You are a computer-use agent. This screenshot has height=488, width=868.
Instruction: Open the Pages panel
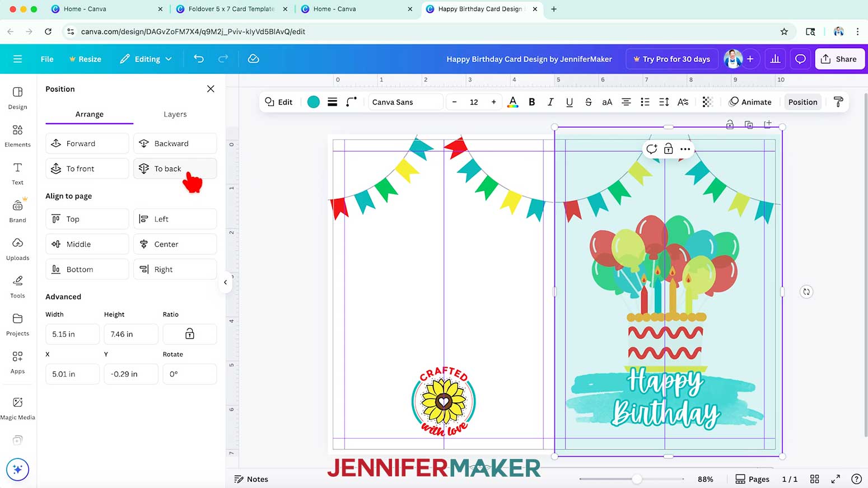[752, 479]
